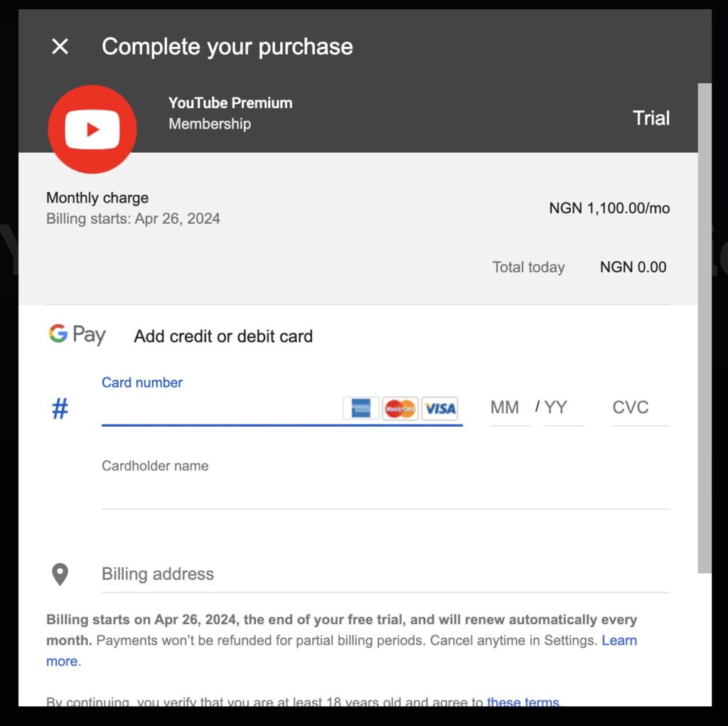The height and width of the screenshot is (726, 728).
Task: Click the 'Membership' subtitle text
Action: pos(210,124)
